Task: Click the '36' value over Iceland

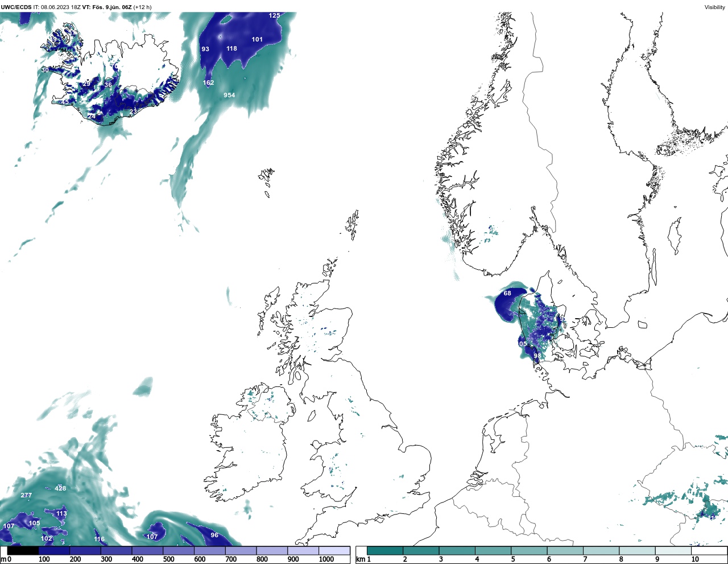Action: 108,85
